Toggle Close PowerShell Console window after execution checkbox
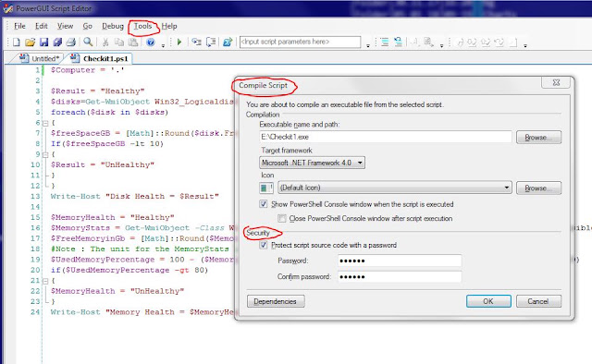 (281, 218)
